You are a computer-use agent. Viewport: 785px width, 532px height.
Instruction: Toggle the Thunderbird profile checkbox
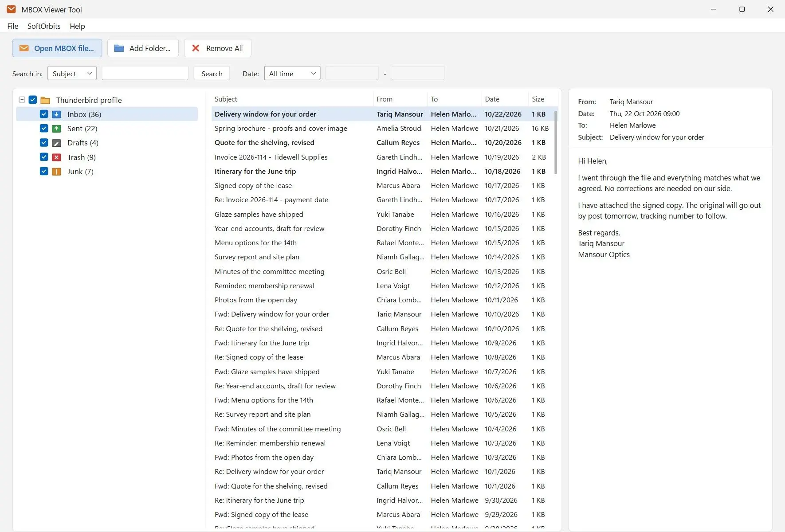click(x=33, y=100)
